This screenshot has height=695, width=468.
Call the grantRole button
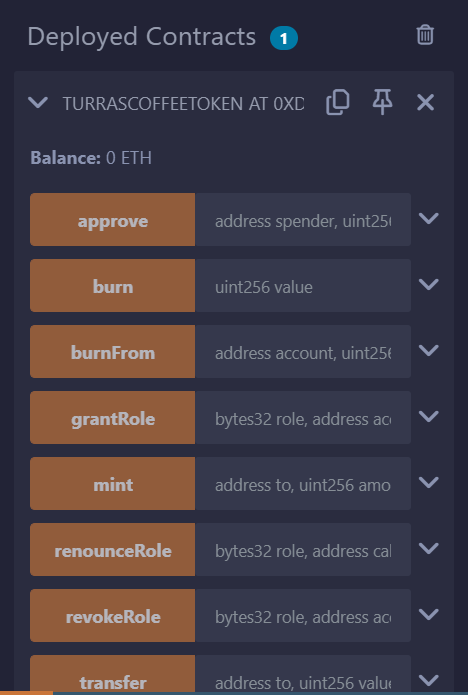pos(113,418)
